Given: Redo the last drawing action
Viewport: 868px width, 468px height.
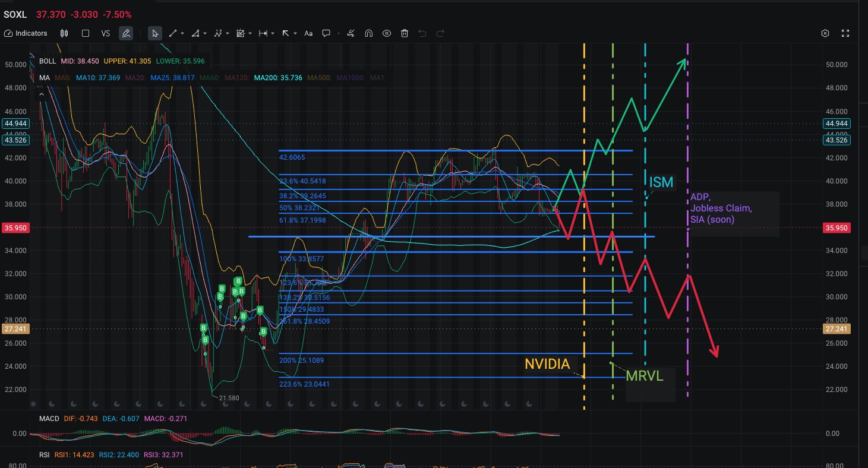Looking at the screenshot, I should tap(440, 33).
